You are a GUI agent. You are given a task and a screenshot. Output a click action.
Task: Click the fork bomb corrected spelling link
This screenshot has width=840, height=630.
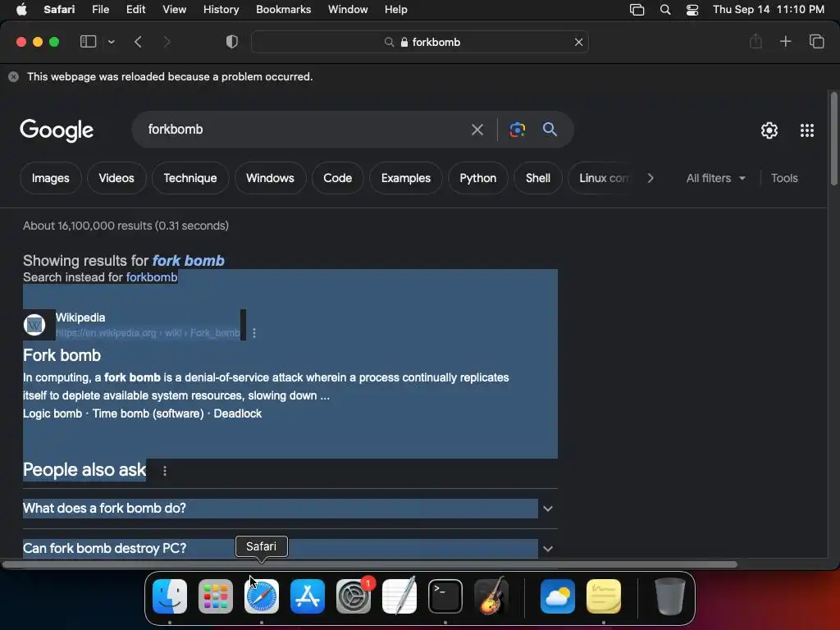point(188,260)
